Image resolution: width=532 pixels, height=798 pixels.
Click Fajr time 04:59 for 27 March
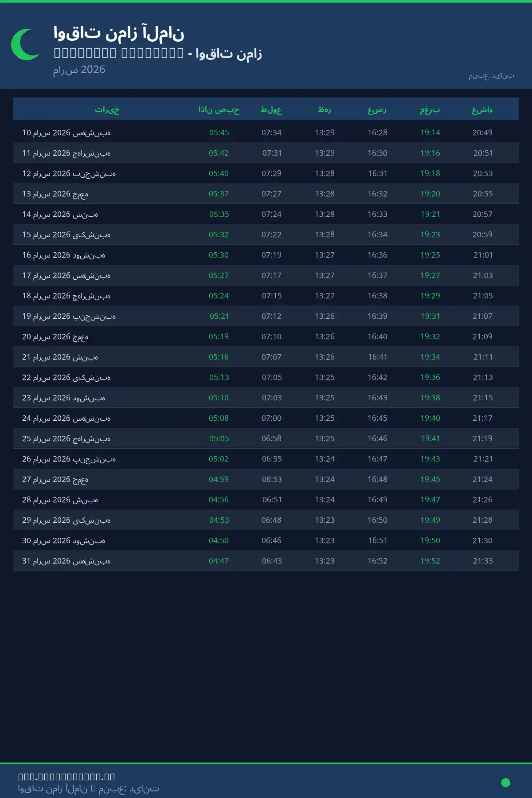coord(219,479)
